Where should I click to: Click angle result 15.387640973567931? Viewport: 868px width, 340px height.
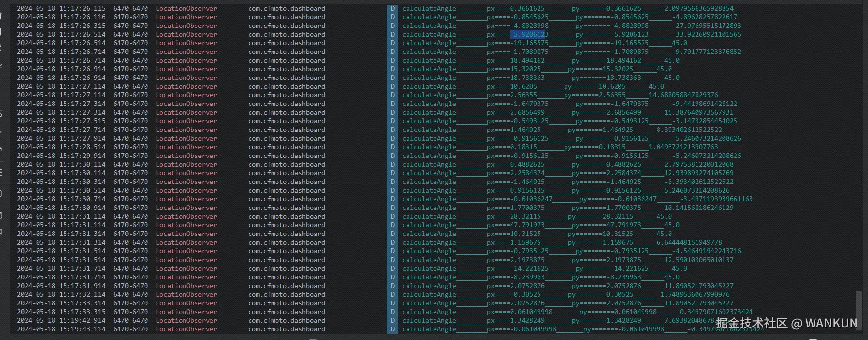tap(699, 112)
